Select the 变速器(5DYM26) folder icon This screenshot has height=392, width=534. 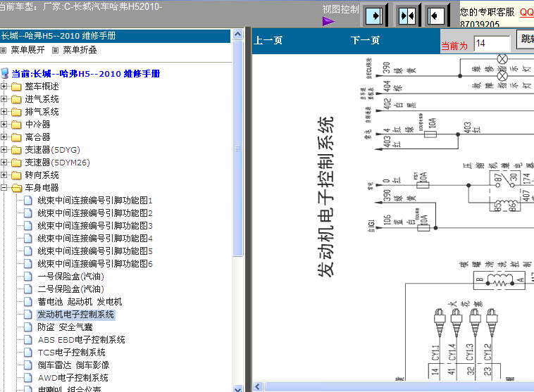click(16, 163)
